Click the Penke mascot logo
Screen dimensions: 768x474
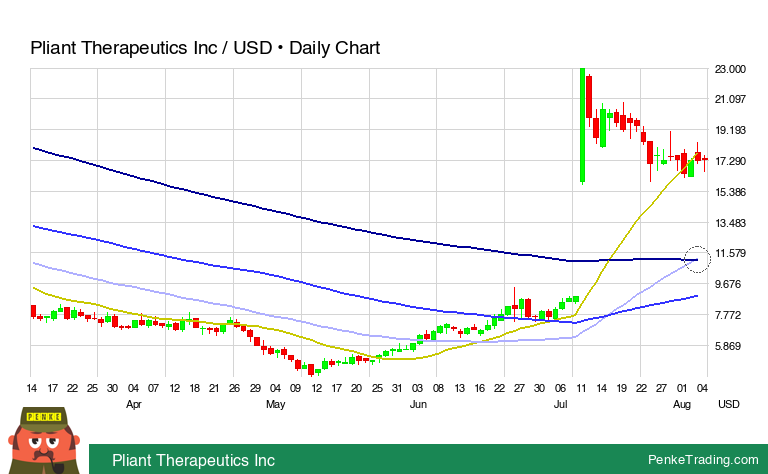pos(44,440)
